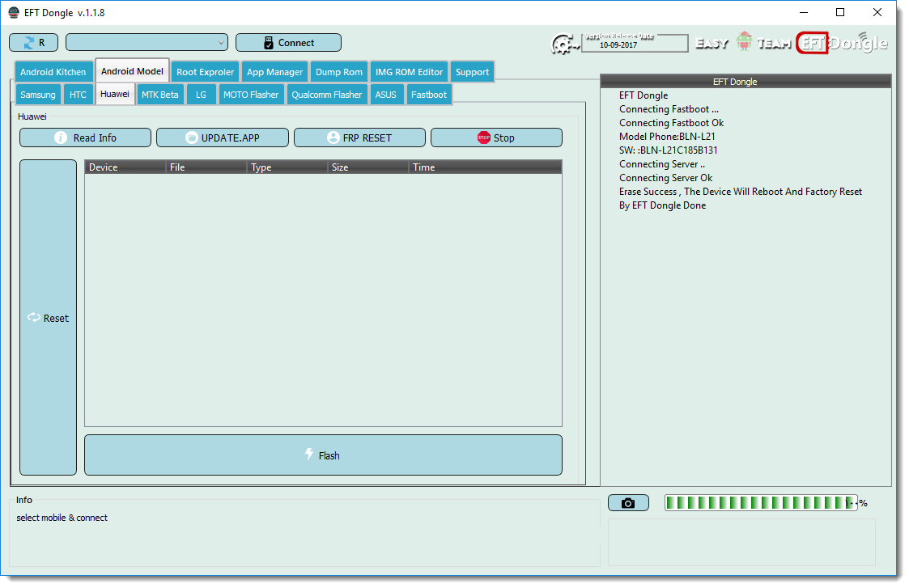909x588 pixels.
Task: Open the device selection dropdown
Action: pyautogui.click(x=147, y=42)
